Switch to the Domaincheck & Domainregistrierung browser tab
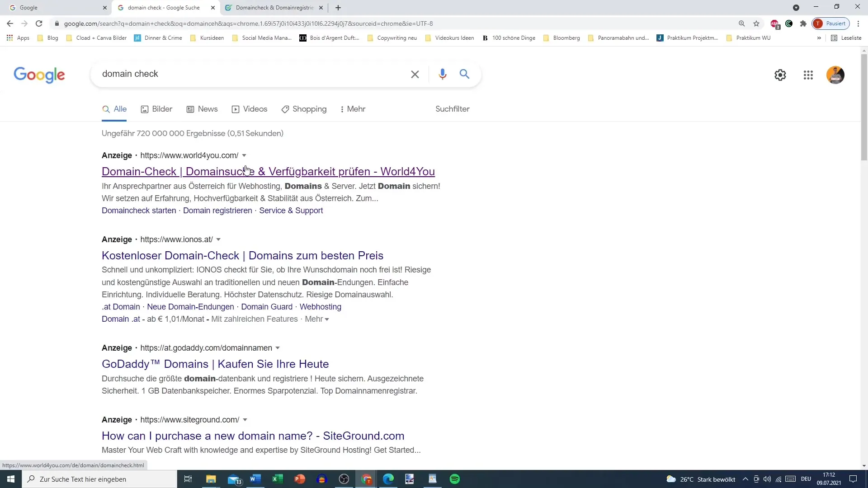868x488 pixels. click(274, 8)
